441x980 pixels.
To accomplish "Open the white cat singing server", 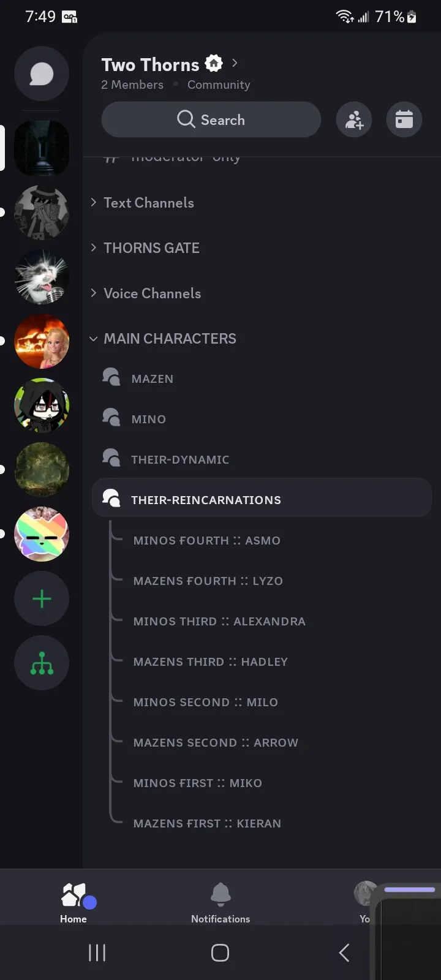I will click(42, 277).
